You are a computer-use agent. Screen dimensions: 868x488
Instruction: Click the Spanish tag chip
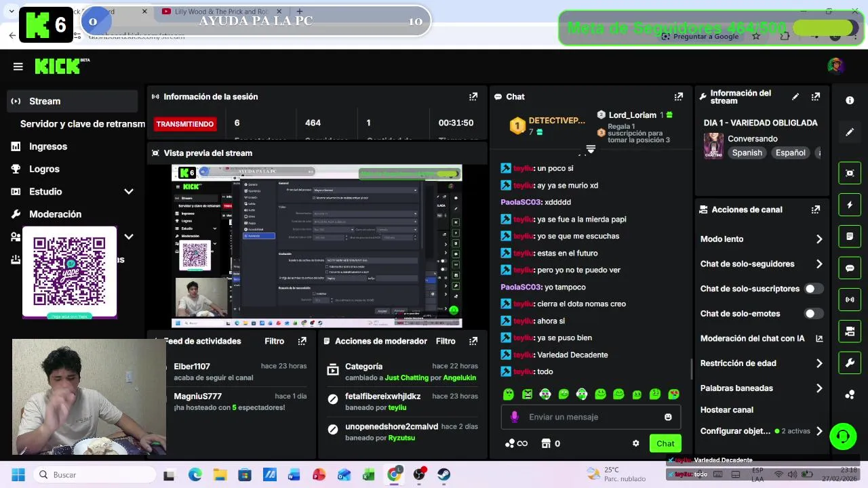pos(747,153)
